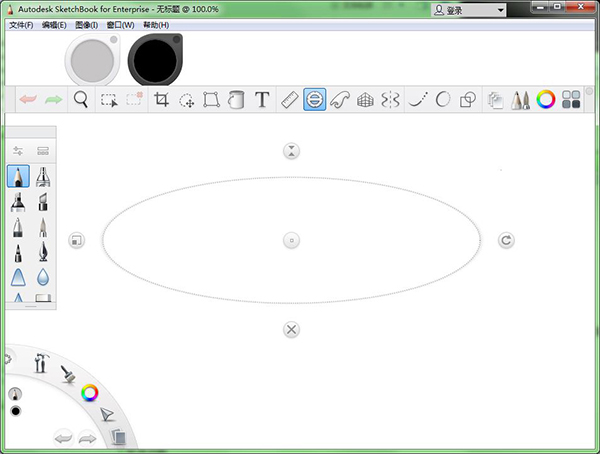Select the Felt tip pen brush
This screenshot has height=454, width=600.
click(x=18, y=253)
